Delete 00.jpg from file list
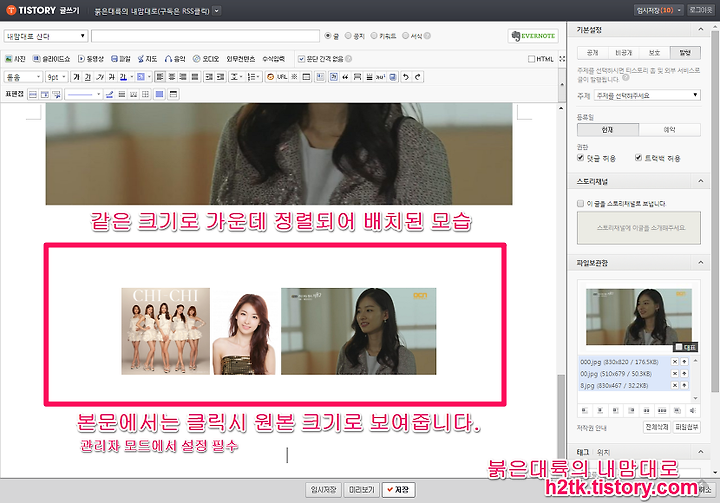The height and width of the screenshot is (503, 720). click(675, 373)
